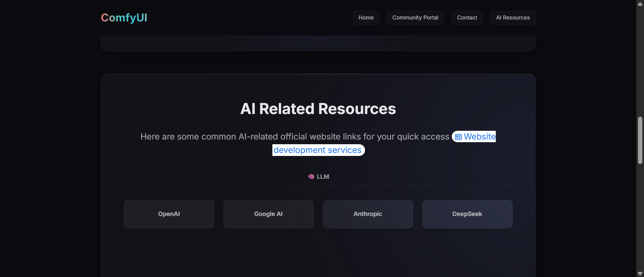Click the AI Related Resources heading

(318, 109)
